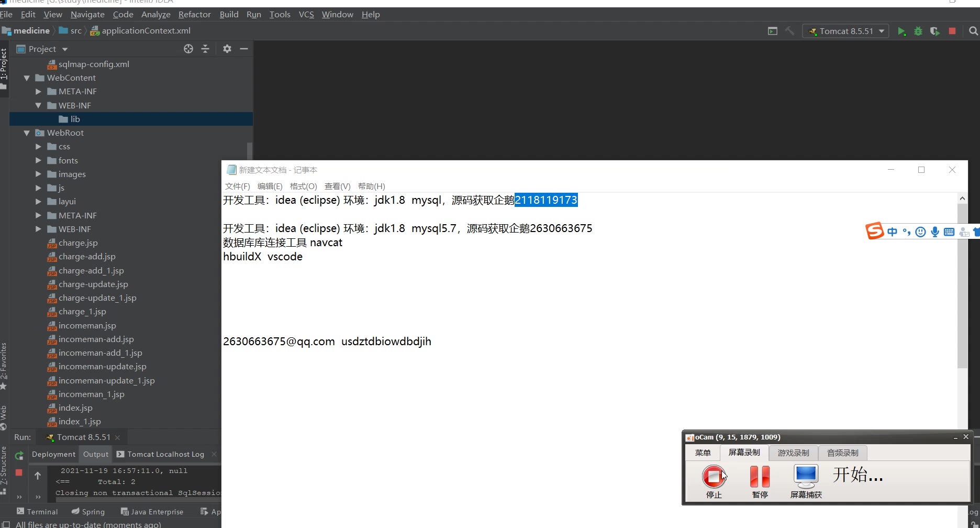Click Sogou input method S logo

[x=874, y=230]
